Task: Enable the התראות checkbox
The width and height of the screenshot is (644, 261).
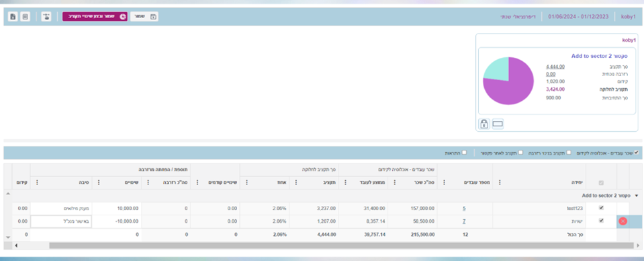Action: [464, 152]
